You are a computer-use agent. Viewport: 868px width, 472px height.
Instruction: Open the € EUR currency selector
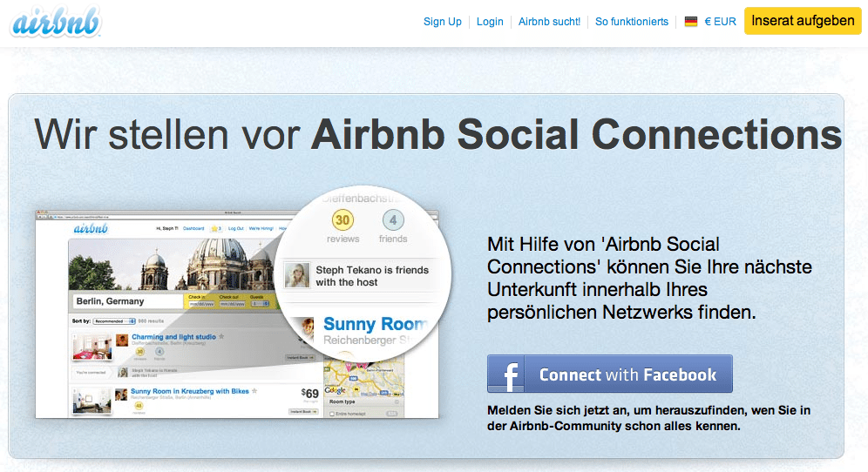pyautogui.click(x=720, y=22)
